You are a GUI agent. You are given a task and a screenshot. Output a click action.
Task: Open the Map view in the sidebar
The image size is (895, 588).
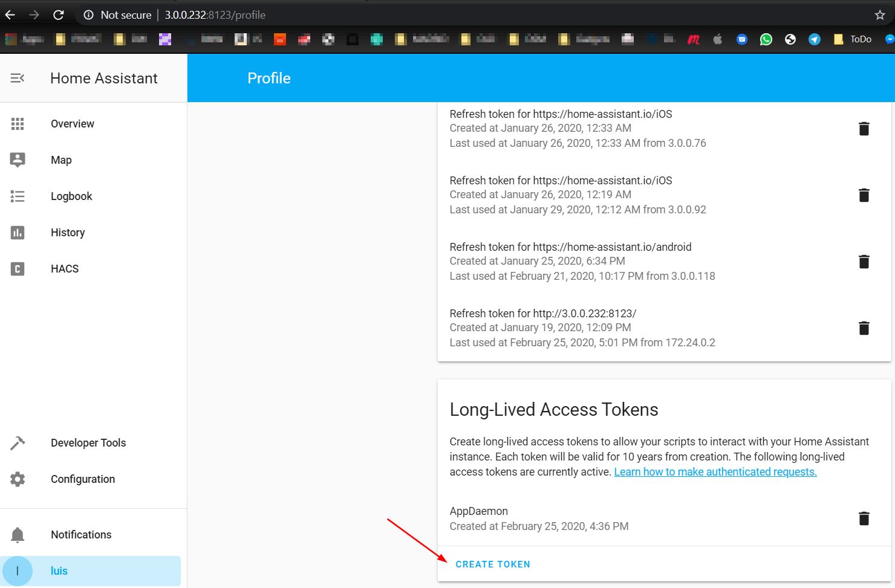[x=18, y=160]
